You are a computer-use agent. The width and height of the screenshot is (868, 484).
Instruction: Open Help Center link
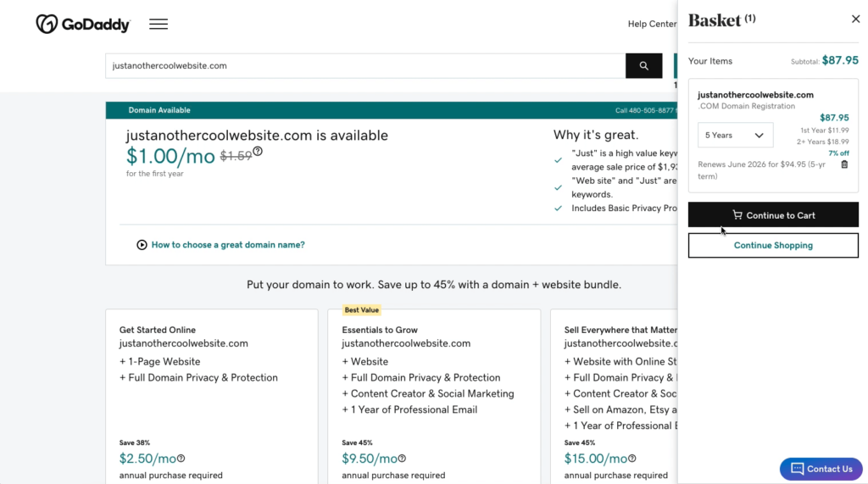pos(652,24)
